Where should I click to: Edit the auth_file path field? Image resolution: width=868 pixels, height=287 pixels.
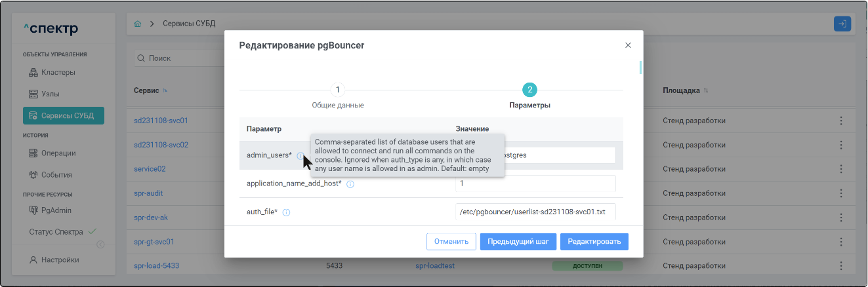click(535, 212)
